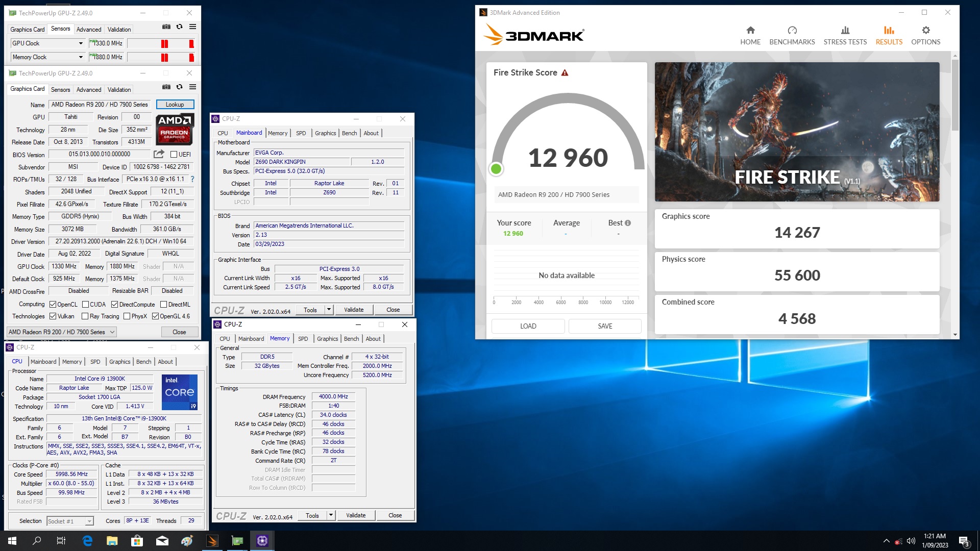
Task: Click Lookup button in GPU-Z
Action: click(x=175, y=105)
